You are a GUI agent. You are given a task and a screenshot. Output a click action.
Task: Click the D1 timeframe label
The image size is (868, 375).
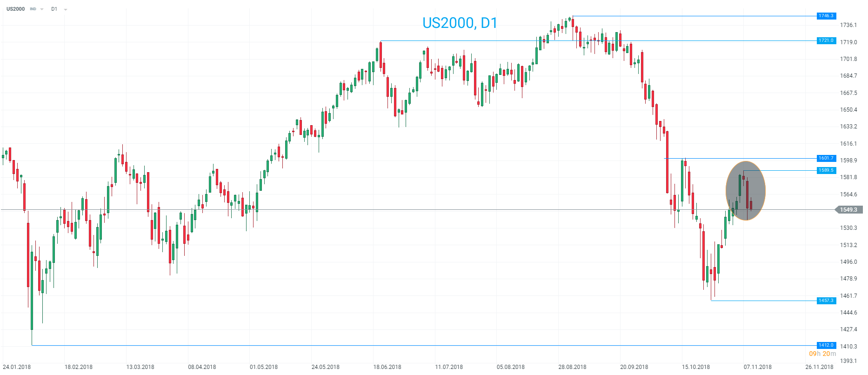pyautogui.click(x=54, y=9)
